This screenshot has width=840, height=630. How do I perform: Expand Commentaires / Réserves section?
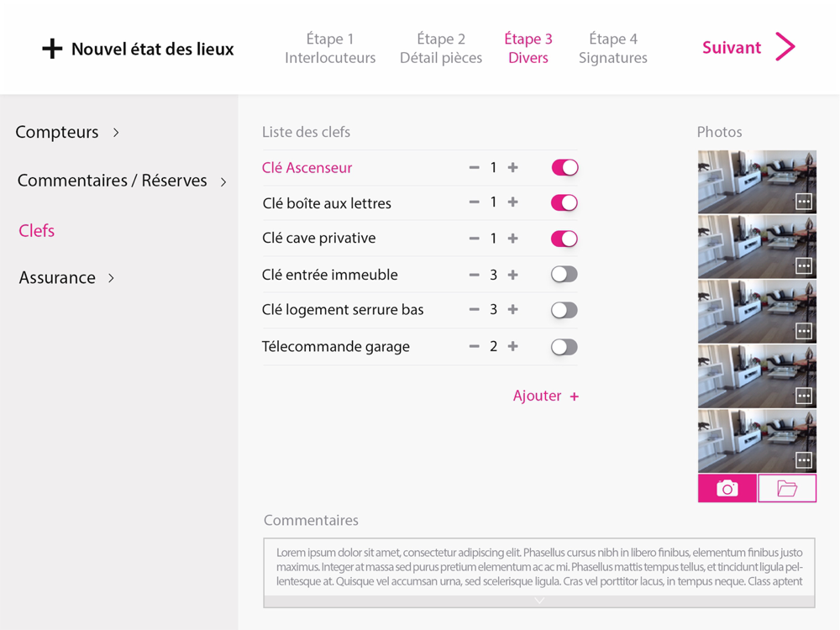pyautogui.click(x=122, y=181)
